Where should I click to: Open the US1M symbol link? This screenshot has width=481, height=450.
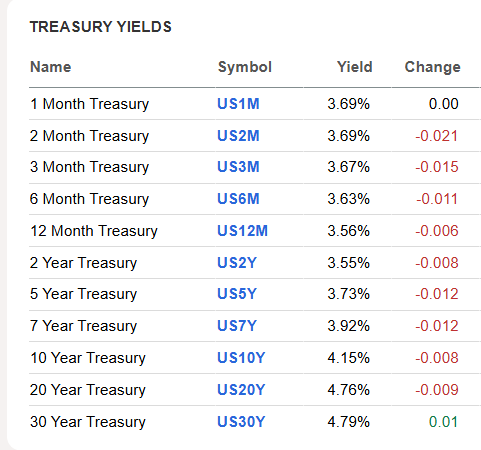[238, 104]
